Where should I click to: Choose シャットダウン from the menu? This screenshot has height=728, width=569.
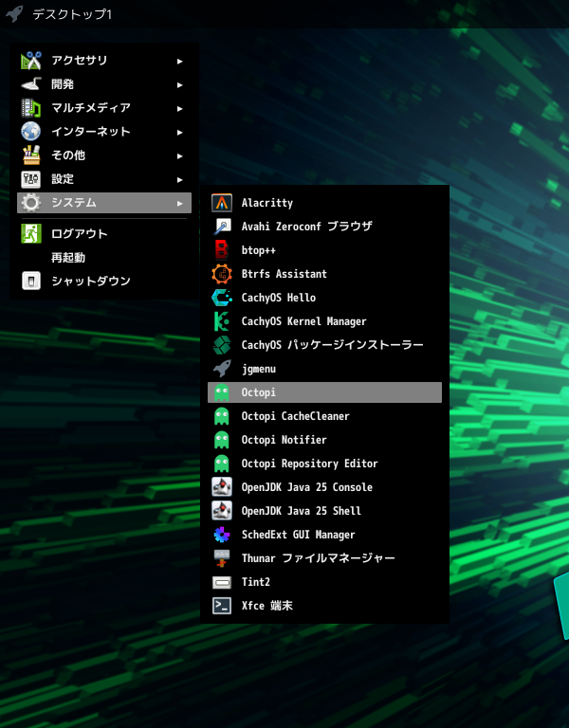coord(104,281)
